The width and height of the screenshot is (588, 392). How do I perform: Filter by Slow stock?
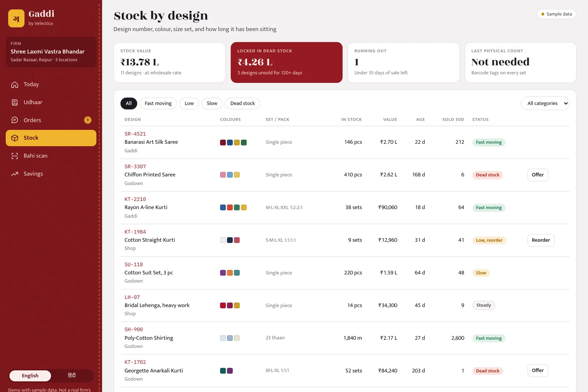point(212,103)
